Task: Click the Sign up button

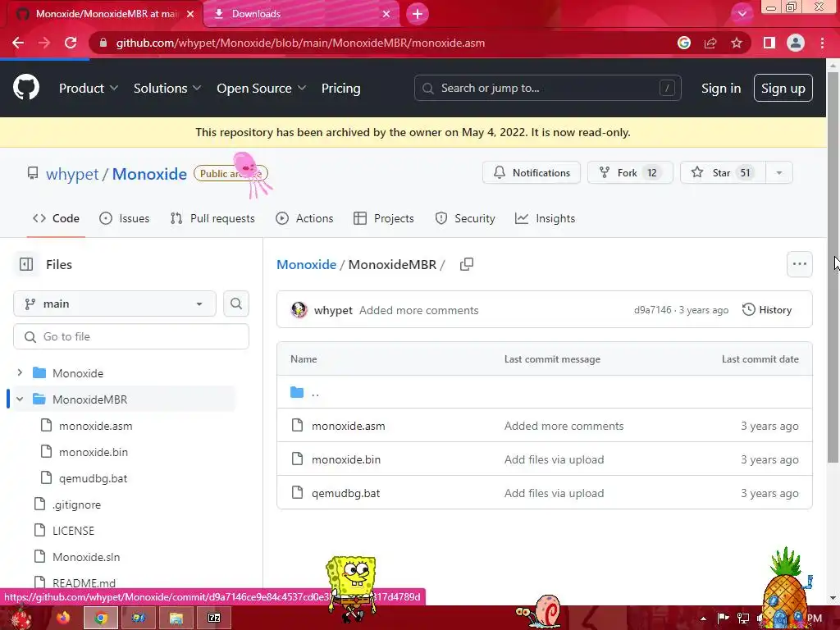Action: click(783, 88)
